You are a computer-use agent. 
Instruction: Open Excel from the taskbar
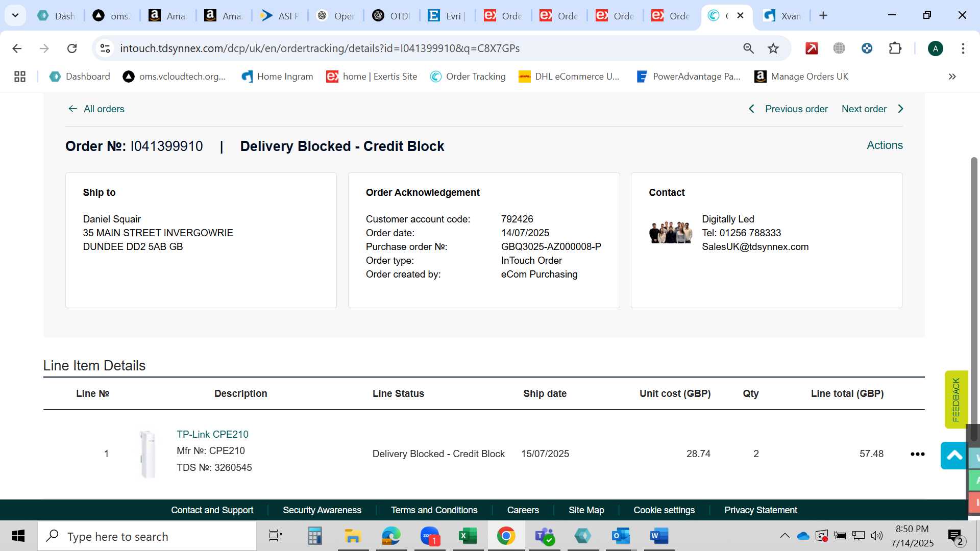tap(468, 536)
